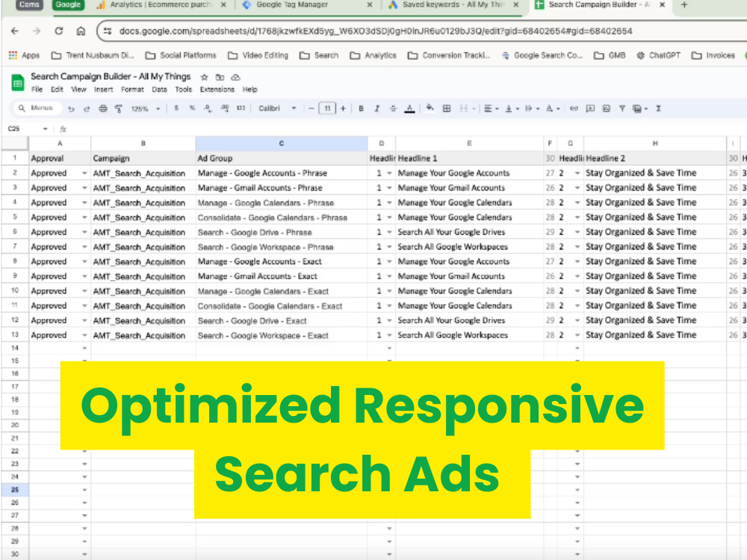
Task: Apply percent format icon
Action: pos(192,108)
